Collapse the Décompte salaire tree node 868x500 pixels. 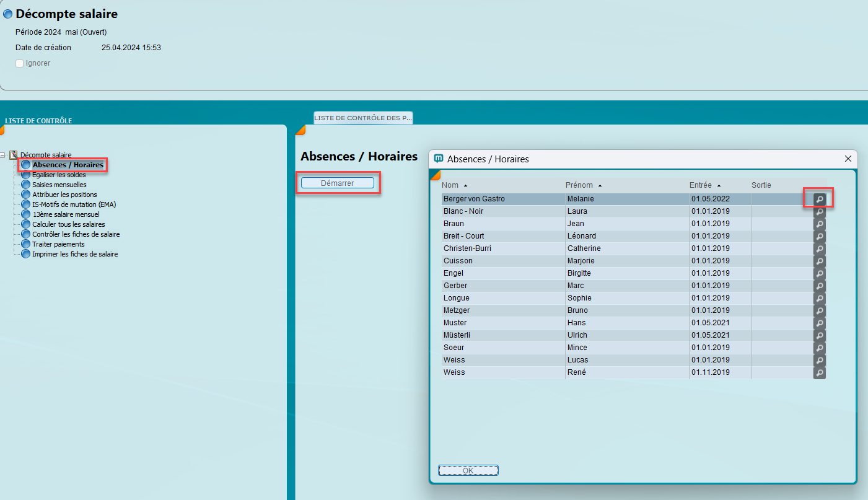pos(4,155)
